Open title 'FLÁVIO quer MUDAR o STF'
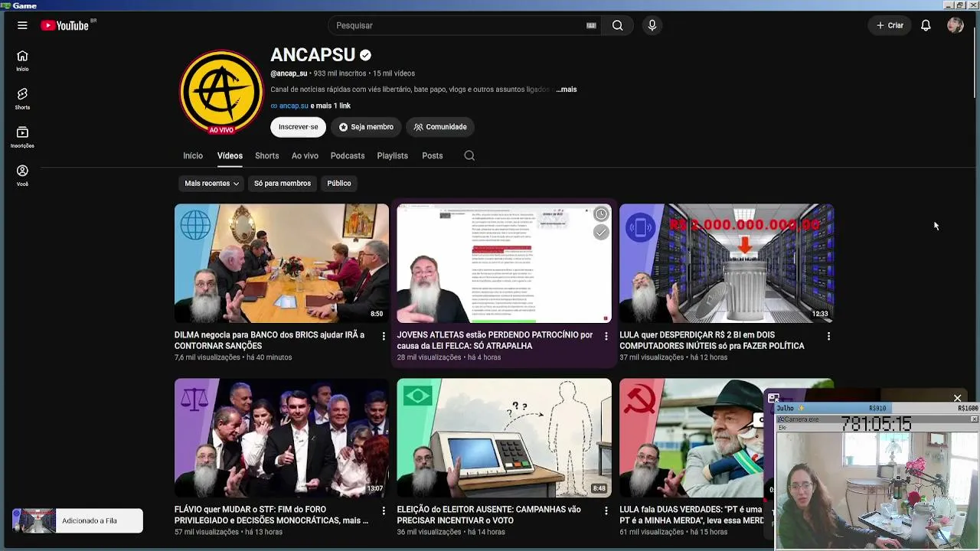Viewport: 980px width, 551px height. (x=271, y=515)
